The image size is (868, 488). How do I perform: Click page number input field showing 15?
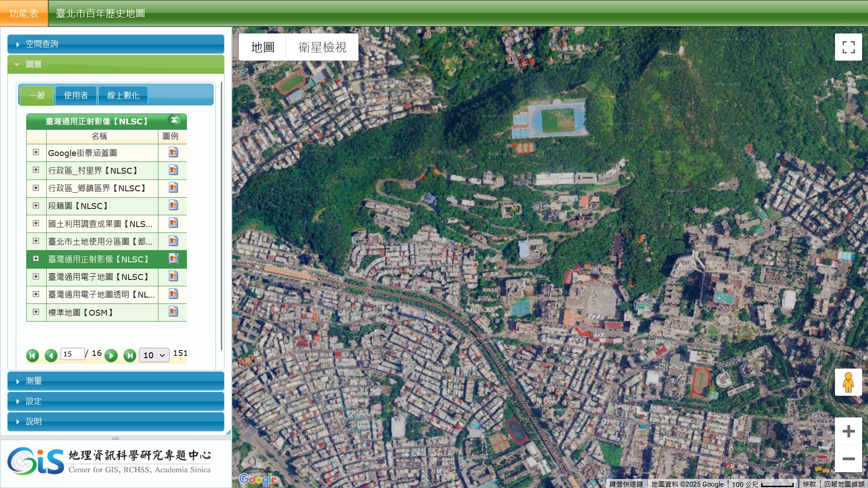[x=73, y=354]
